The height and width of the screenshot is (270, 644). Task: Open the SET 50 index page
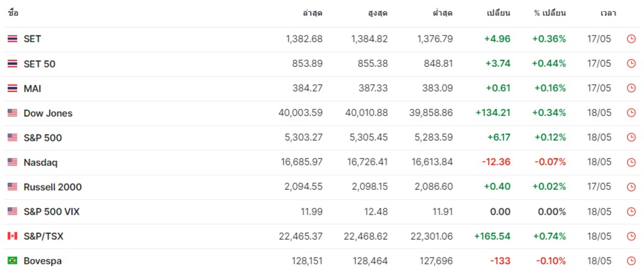pyautogui.click(x=40, y=64)
